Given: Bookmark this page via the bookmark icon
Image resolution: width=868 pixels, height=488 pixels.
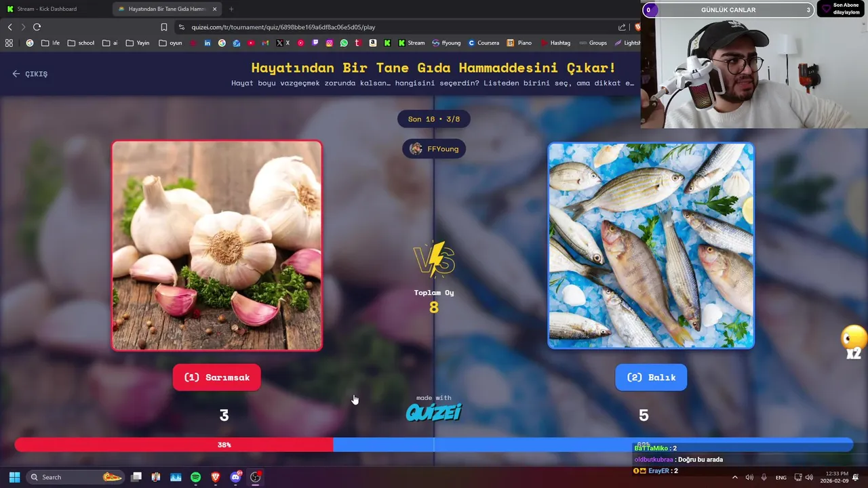Looking at the screenshot, I should [164, 27].
